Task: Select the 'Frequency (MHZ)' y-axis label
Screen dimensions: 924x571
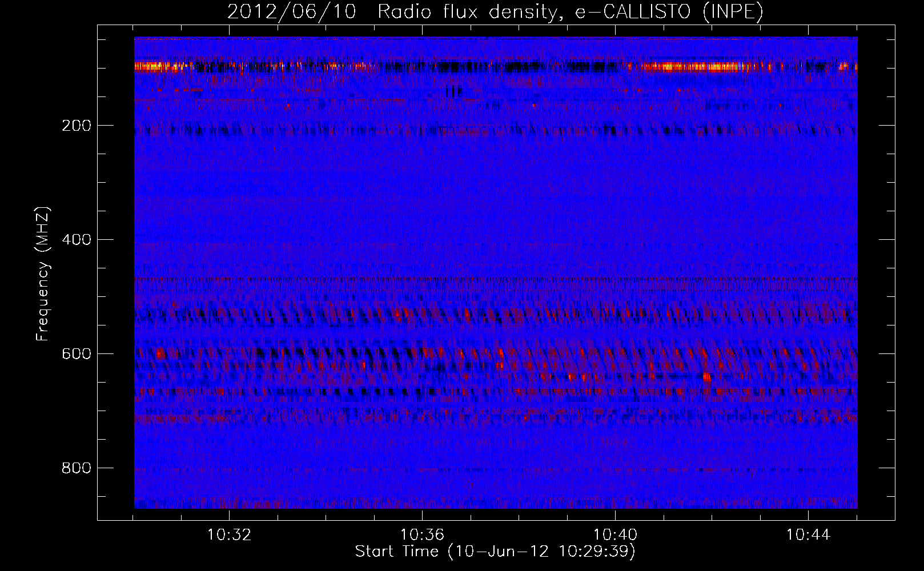Action: point(42,274)
